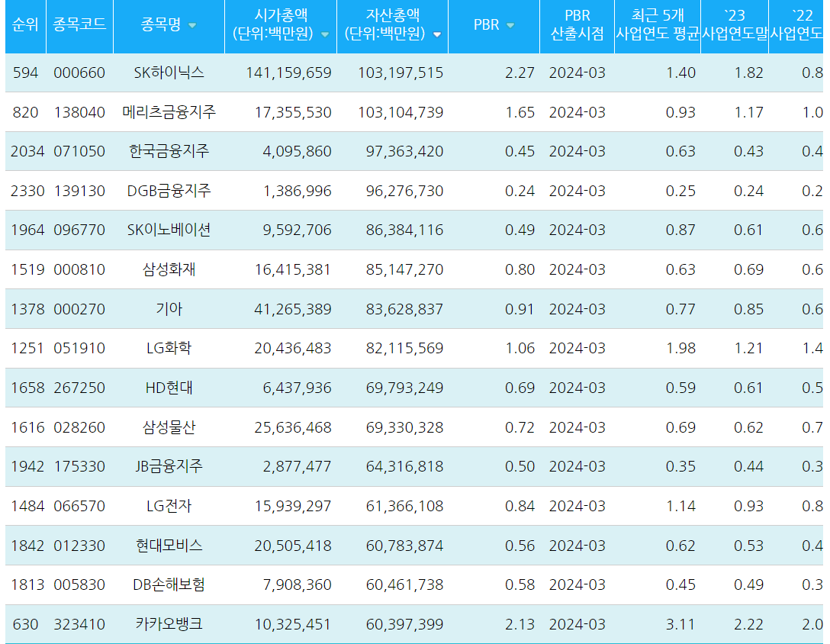Screen dimensions: 830x644
Task: Click market cap value 10,325,451
Action: tap(293, 624)
